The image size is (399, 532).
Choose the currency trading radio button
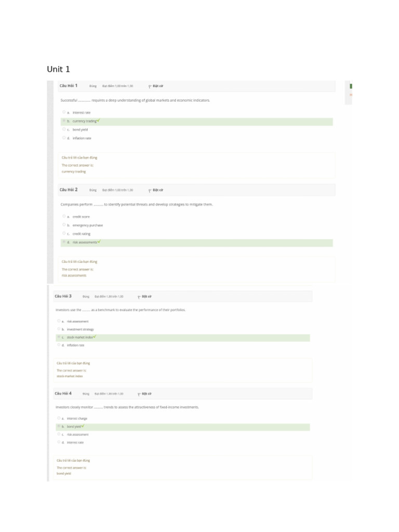click(x=64, y=121)
